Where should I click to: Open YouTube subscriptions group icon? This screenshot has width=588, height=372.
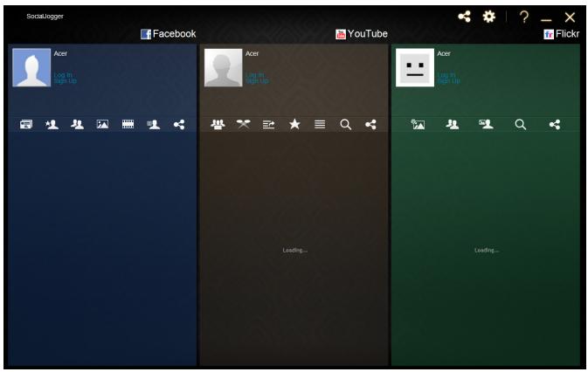click(218, 124)
